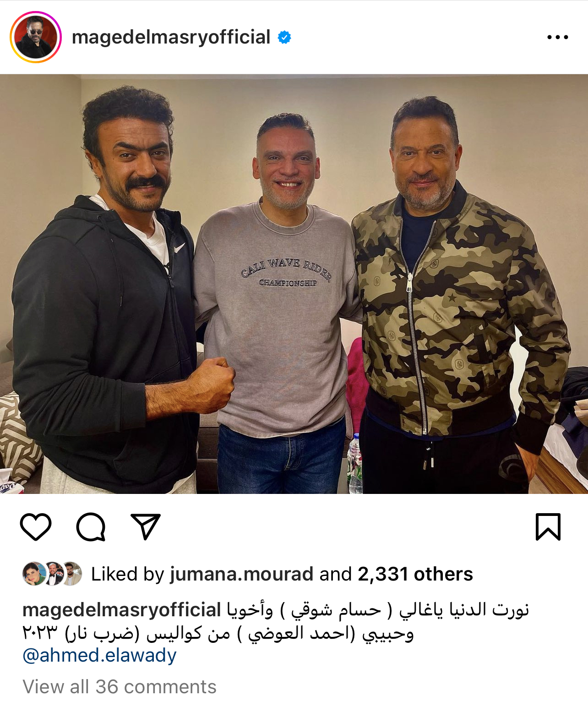588x707 pixels.
Task: Open the @ahmed.elawady mention link
Action: click(99, 655)
